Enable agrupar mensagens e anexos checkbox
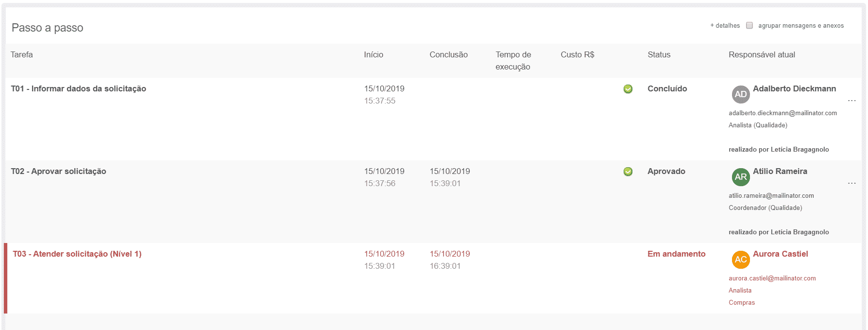The image size is (868, 330). coord(749,25)
